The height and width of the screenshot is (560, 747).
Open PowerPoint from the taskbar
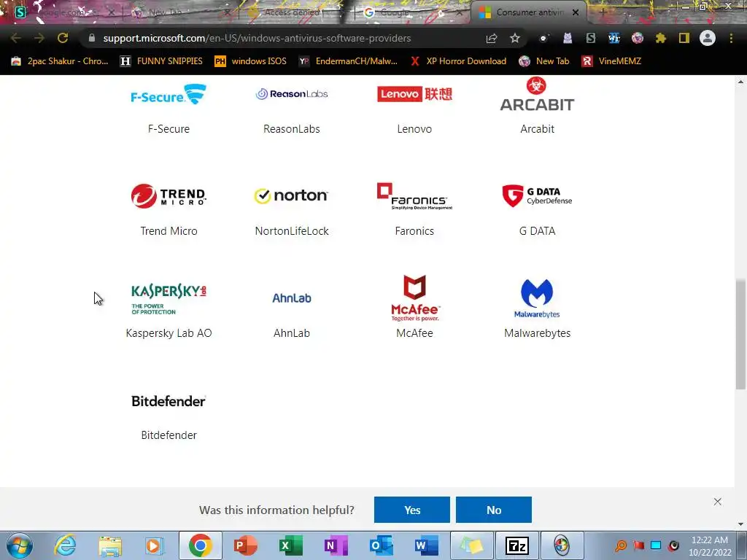(246, 545)
